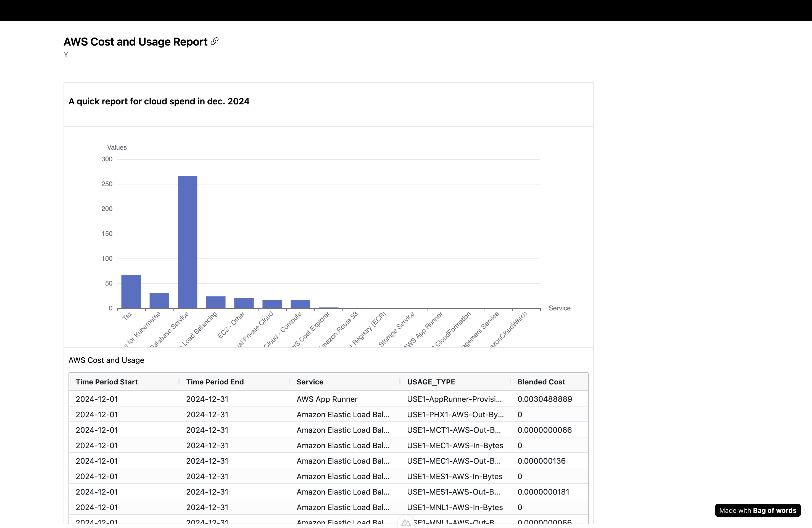Viewport: 812px width, 528px height.
Task: Click the '150' y-axis tick value
Action: click(107, 234)
